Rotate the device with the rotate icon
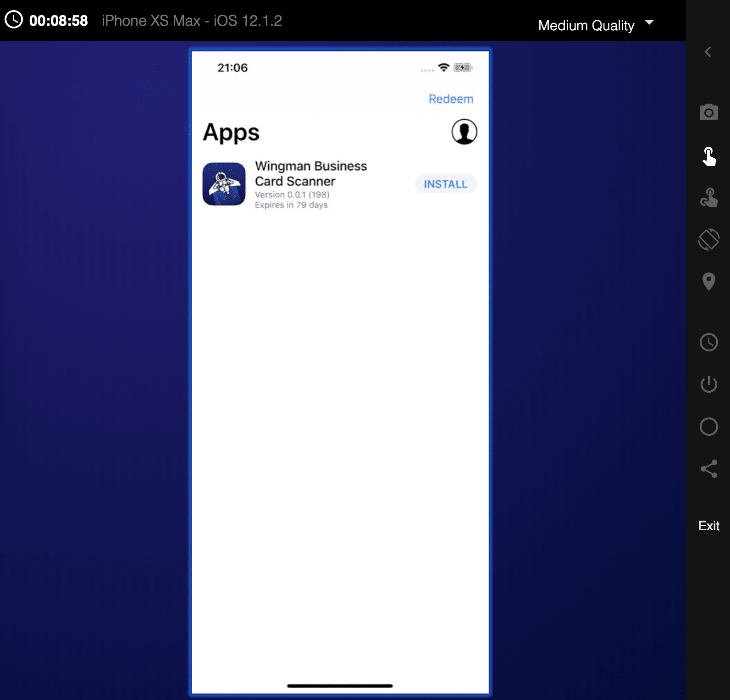Viewport: 730px width, 700px height. [x=709, y=239]
